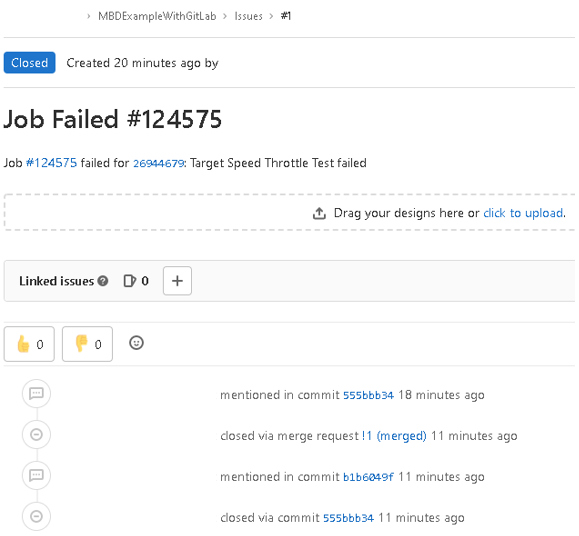579x536 pixels.
Task: Add a linked issue with the plus button
Action: point(177,281)
